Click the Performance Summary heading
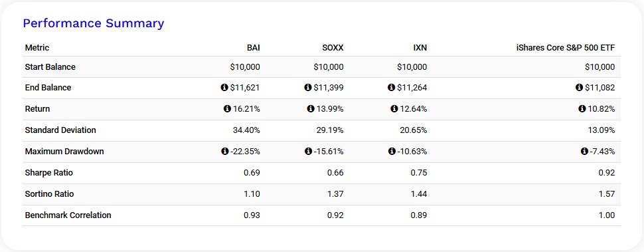Image resolution: width=644 pixels, height=252 pixels. tap(93, 23)
